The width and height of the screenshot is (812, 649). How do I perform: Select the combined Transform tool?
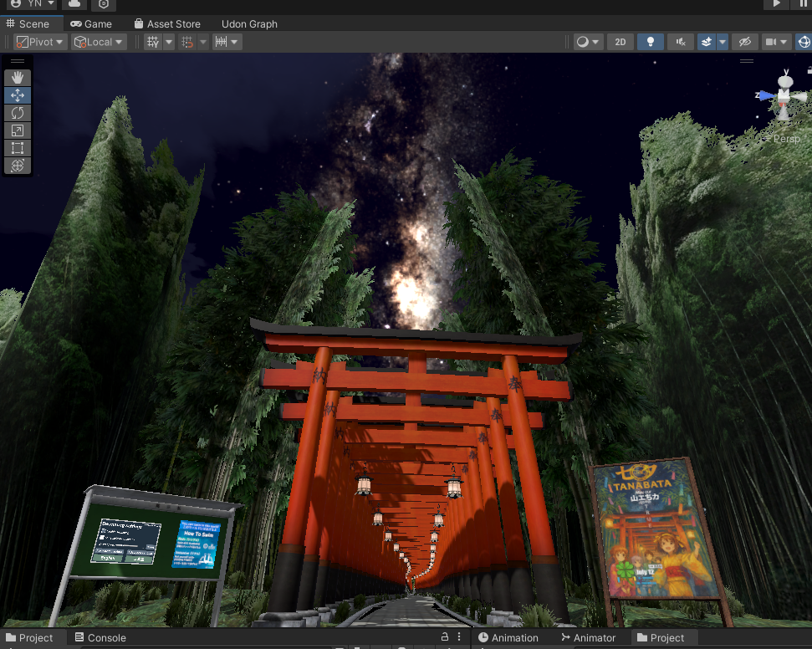[x=18, y=166]
